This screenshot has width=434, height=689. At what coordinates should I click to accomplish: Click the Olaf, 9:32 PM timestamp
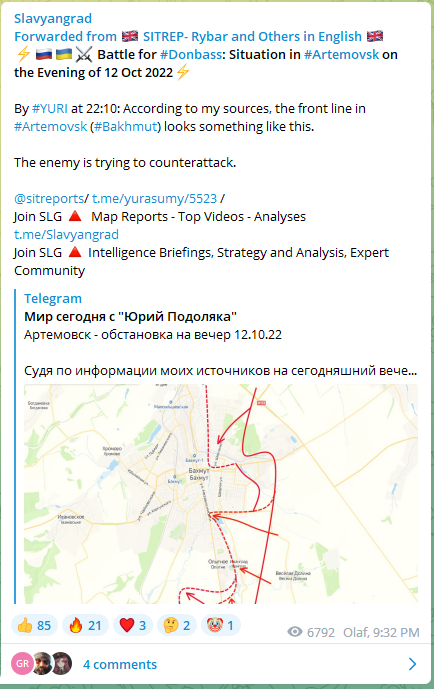381,632
